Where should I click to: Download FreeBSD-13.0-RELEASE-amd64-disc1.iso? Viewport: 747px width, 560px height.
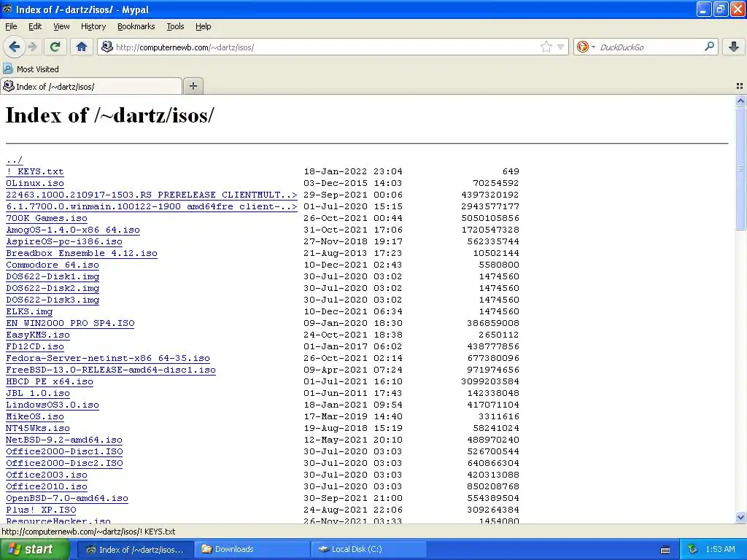pyautogui.click(x=111, y=370)
